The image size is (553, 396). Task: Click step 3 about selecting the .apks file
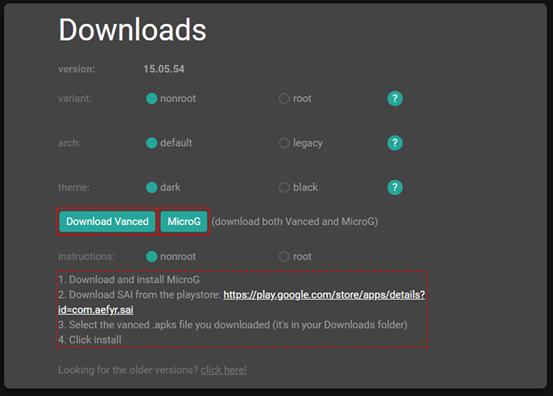[233, 325]
